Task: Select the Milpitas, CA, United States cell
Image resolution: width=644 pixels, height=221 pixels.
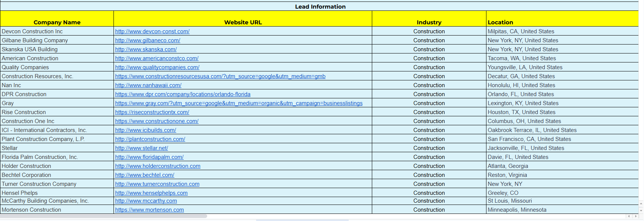Action: point(562,31)
